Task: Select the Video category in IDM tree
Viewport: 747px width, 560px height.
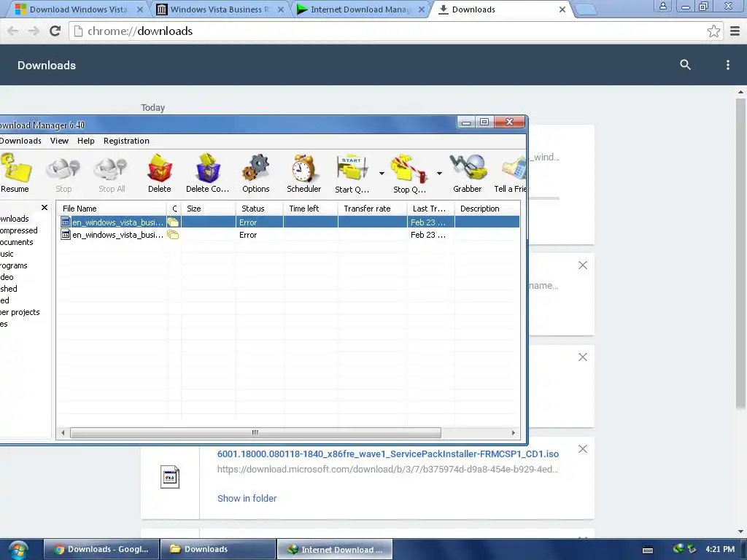Action: [7, 277]
